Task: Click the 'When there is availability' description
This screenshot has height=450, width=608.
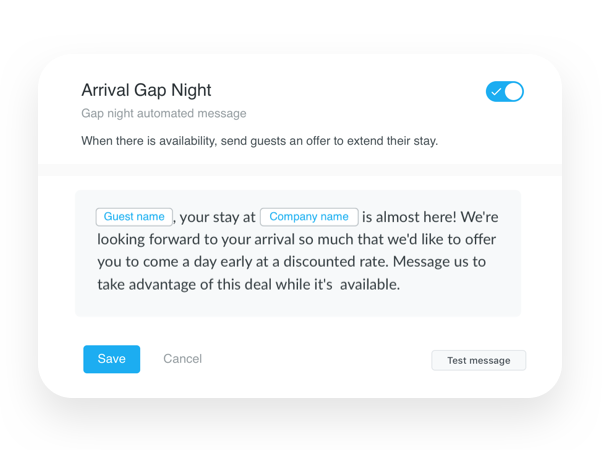Action: (x=259, y=141)
